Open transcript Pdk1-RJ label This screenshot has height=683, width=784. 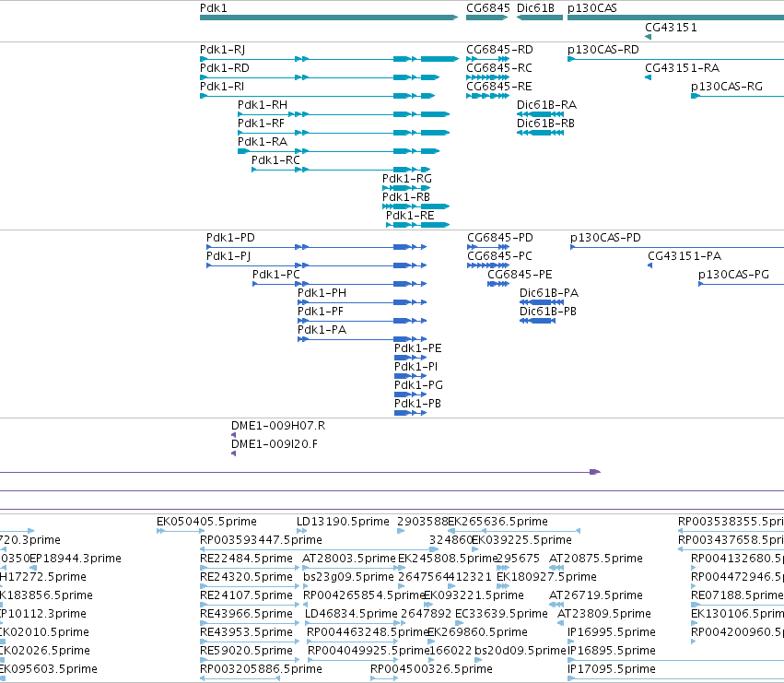[x=223, y=50]
